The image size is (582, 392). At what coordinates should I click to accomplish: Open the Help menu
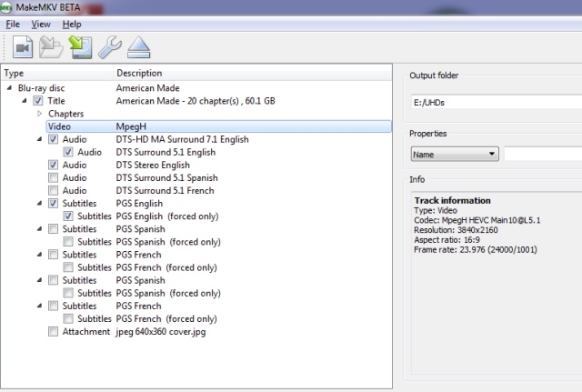[72, 24]
